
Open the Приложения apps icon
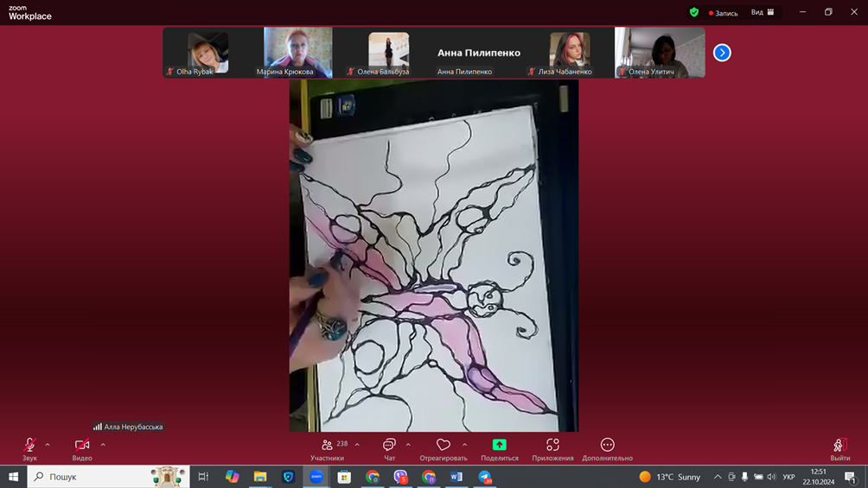tap(552, 446)
